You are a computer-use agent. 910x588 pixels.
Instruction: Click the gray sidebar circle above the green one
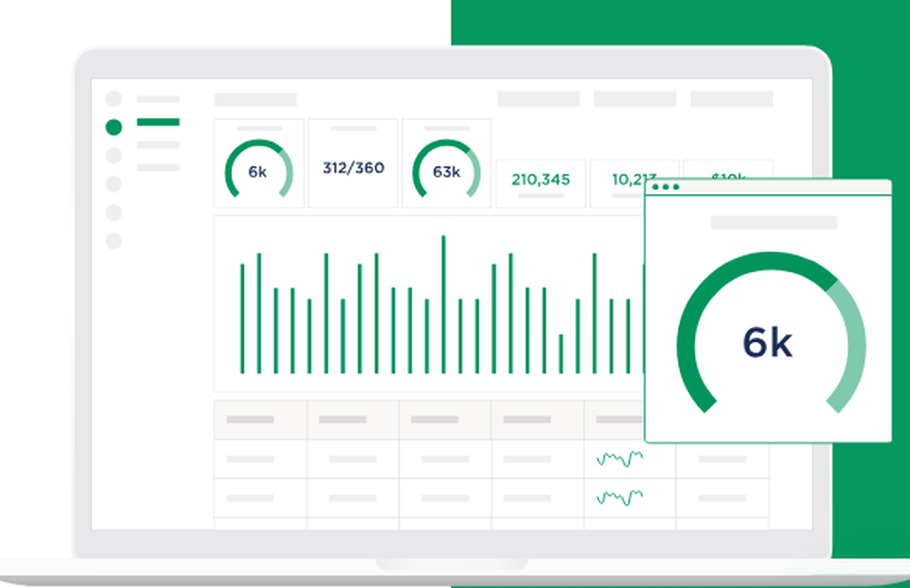coord(114,98)
